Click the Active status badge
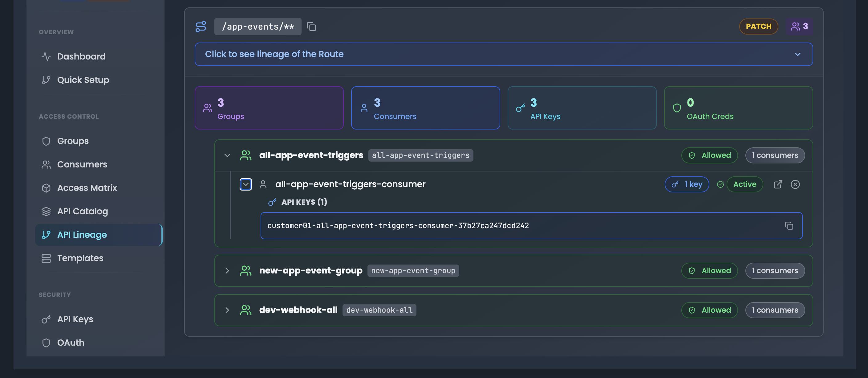The image size is (868, 378). pos(744,184)
